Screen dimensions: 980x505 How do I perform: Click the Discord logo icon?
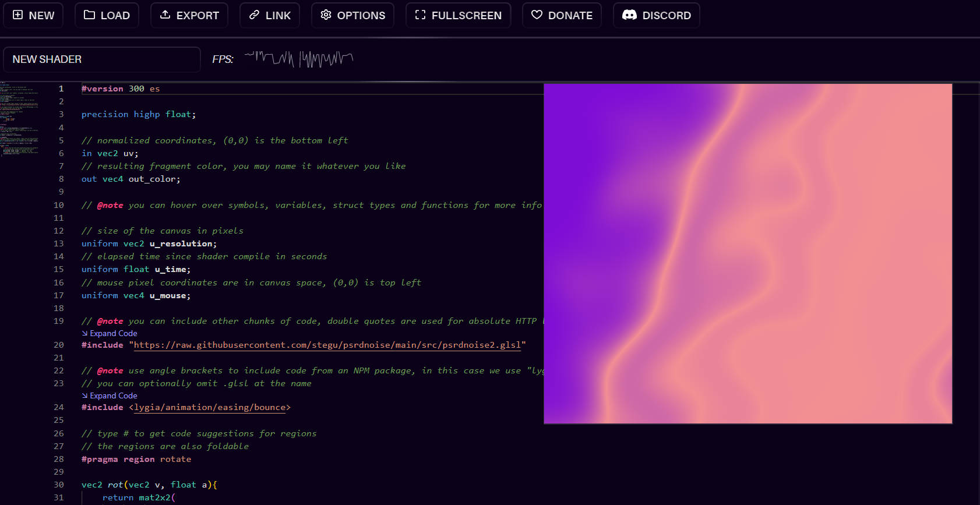[x=629, y=15]
